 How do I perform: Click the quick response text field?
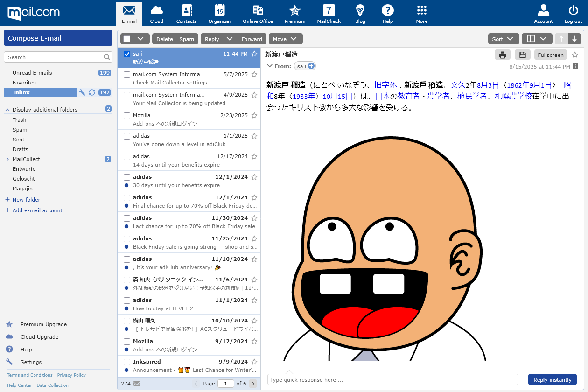392,380
